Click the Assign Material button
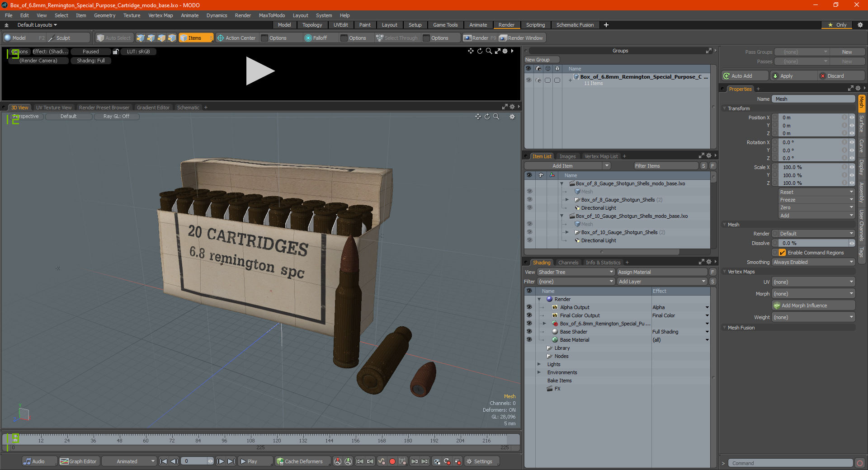Image resolution: width=868 pixels, height=470 pixels. pyautogui.click(x=662, y=272)
